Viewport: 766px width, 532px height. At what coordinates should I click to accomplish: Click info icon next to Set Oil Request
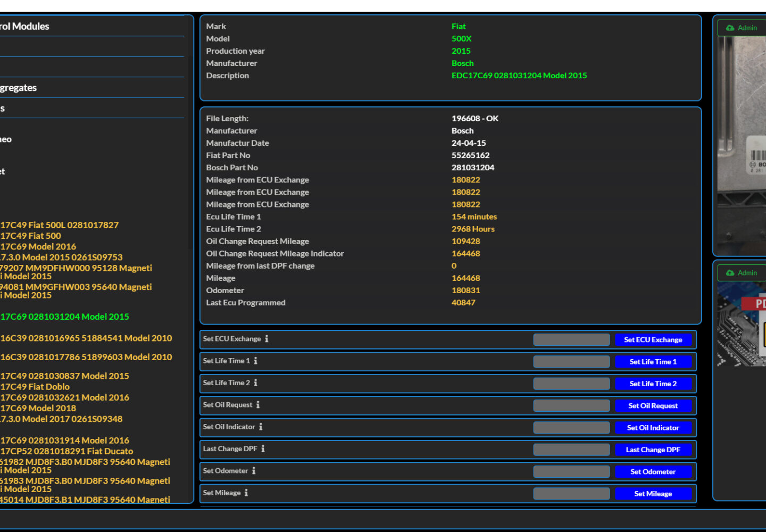(258, 405)
